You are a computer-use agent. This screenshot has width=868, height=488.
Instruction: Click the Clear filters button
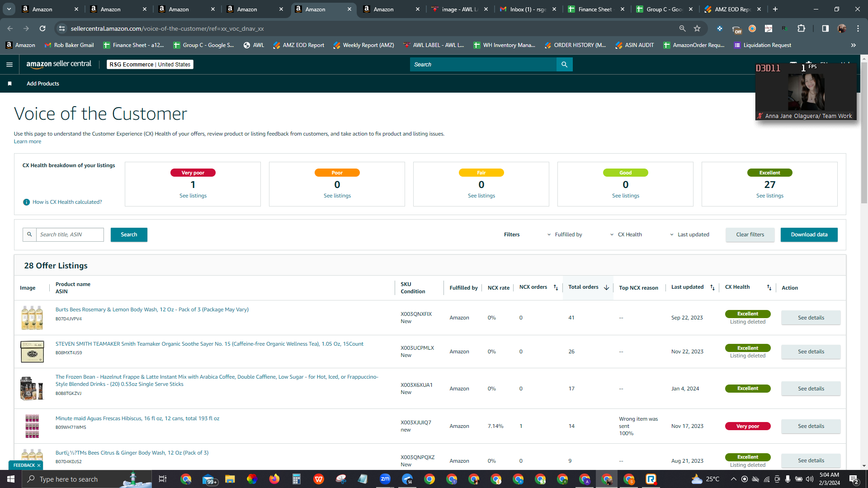pyautogui.click(x=750, y=235)
